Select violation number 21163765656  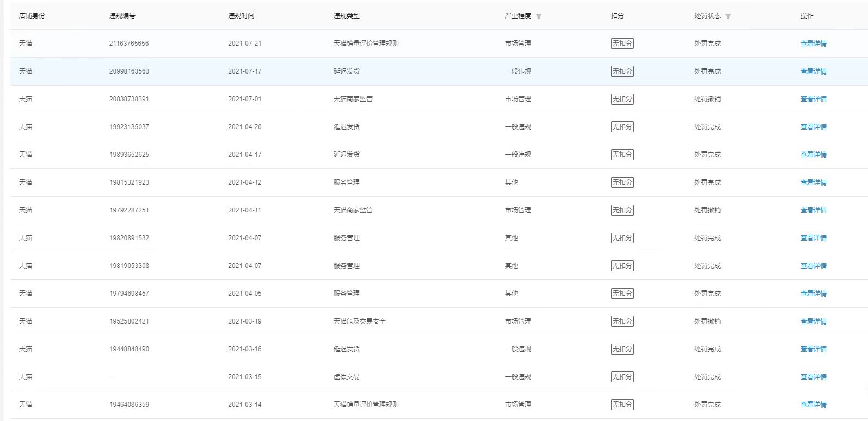[129, 44]
